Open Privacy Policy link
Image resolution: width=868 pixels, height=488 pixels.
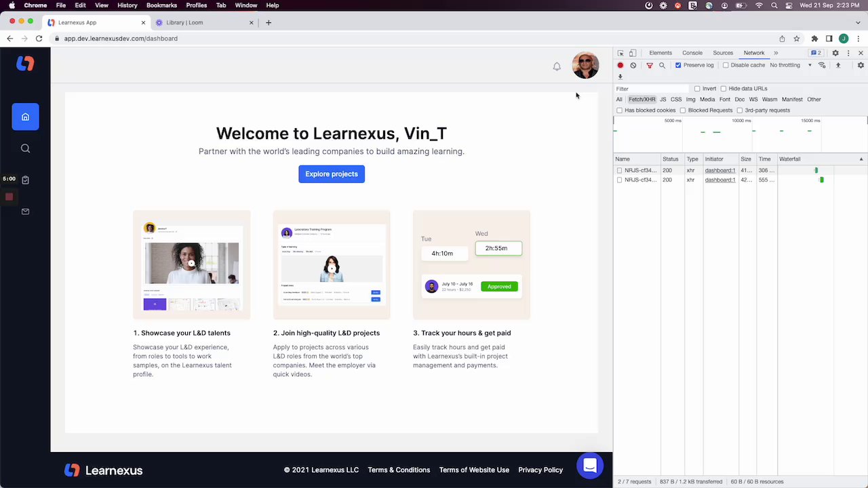(540, 470)
